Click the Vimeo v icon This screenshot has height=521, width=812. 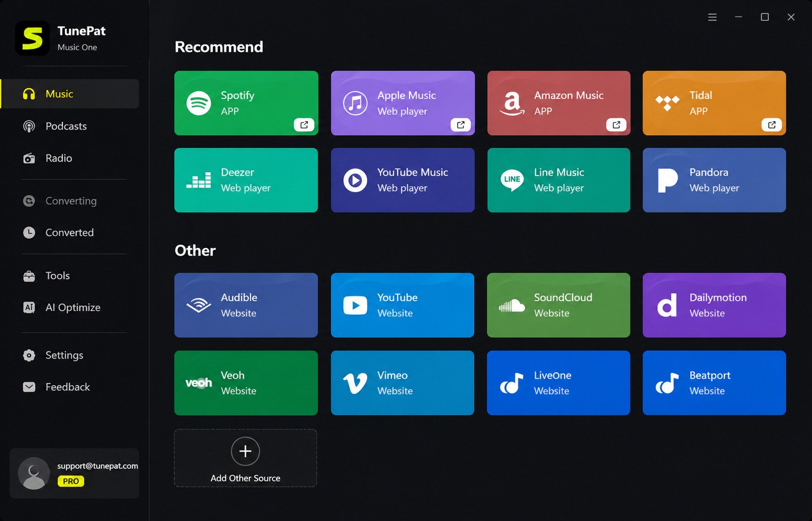(x=355, y=383)
